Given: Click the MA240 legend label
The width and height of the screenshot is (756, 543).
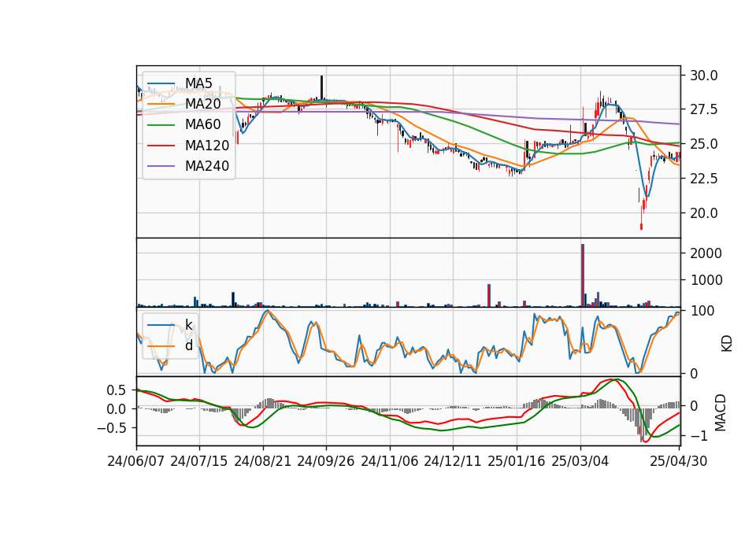Looking at the screenshot, I should 207,166.
